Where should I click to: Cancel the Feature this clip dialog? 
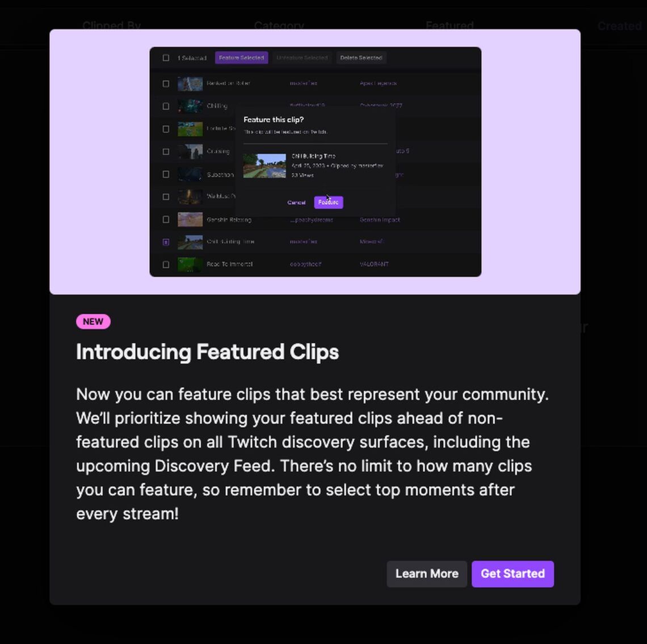pyautogui.click(x=296, y=202)
